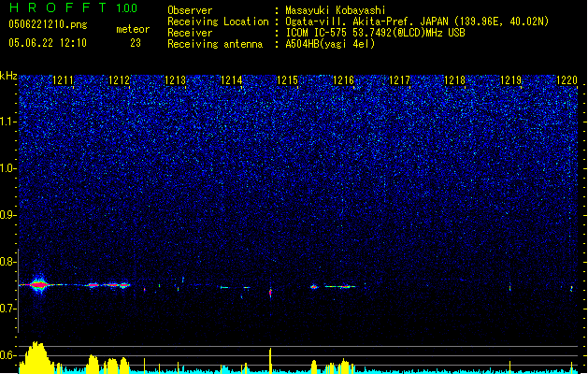Image resolution: width=588 pixels, height=374 pixels.
Task: Click the Receiving antenna label
Action: point(215,44)
